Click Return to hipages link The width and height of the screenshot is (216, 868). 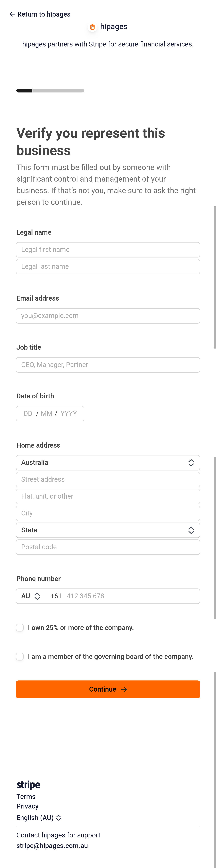pyautogui.click(x=43, y=14)
